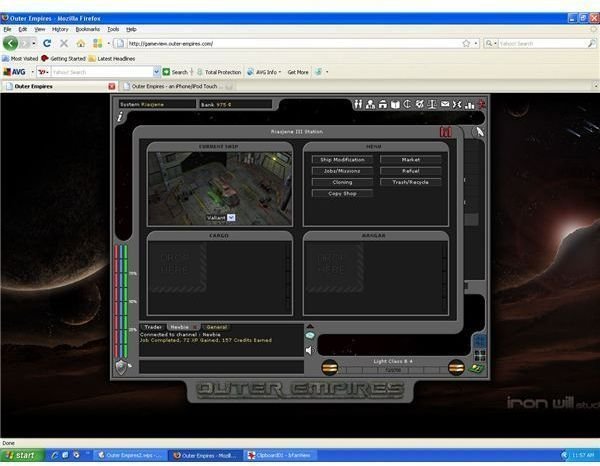The image size is (600, 466).
Task: Click the green status bar
Action: pyautogui.click(x=126, y=301)
